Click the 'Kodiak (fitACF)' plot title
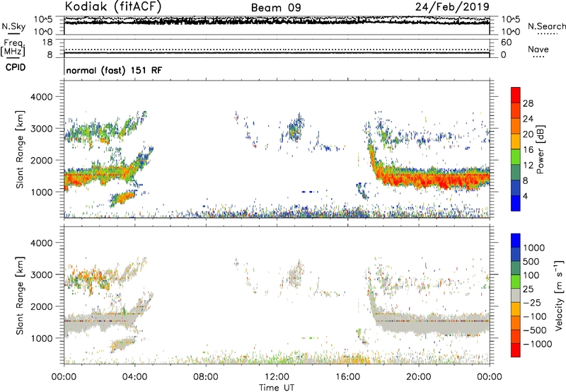This screenshot has height=392, width=566. (112, 6)
